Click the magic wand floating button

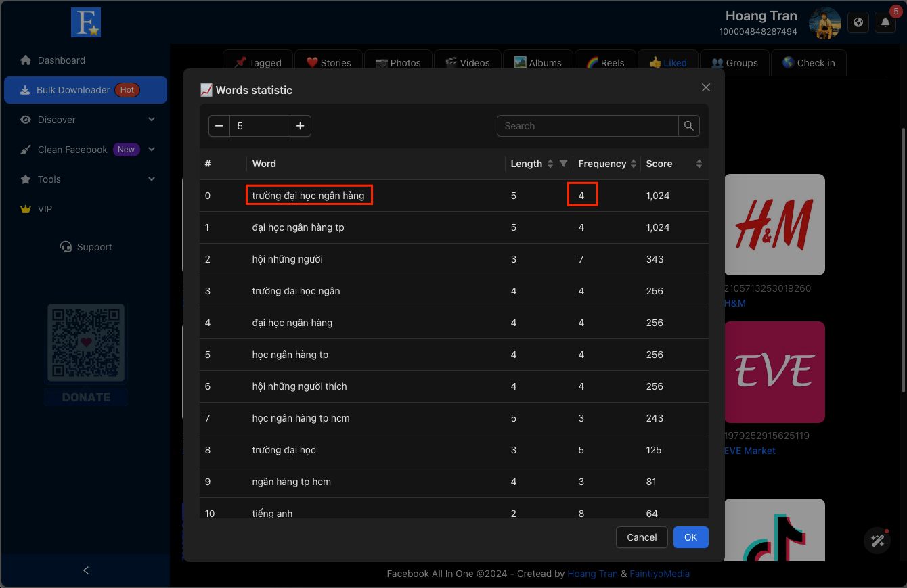pos(878,541)
